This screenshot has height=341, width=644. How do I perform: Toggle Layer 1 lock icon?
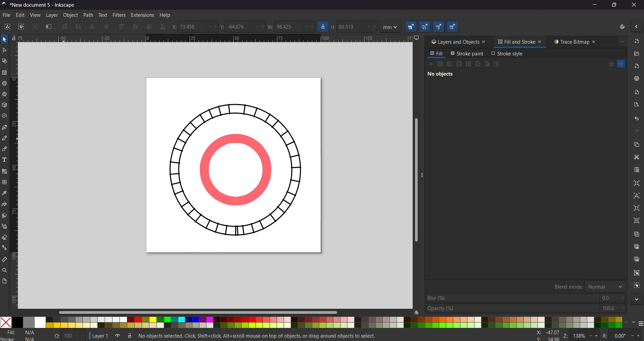click(x=130, y=336)
